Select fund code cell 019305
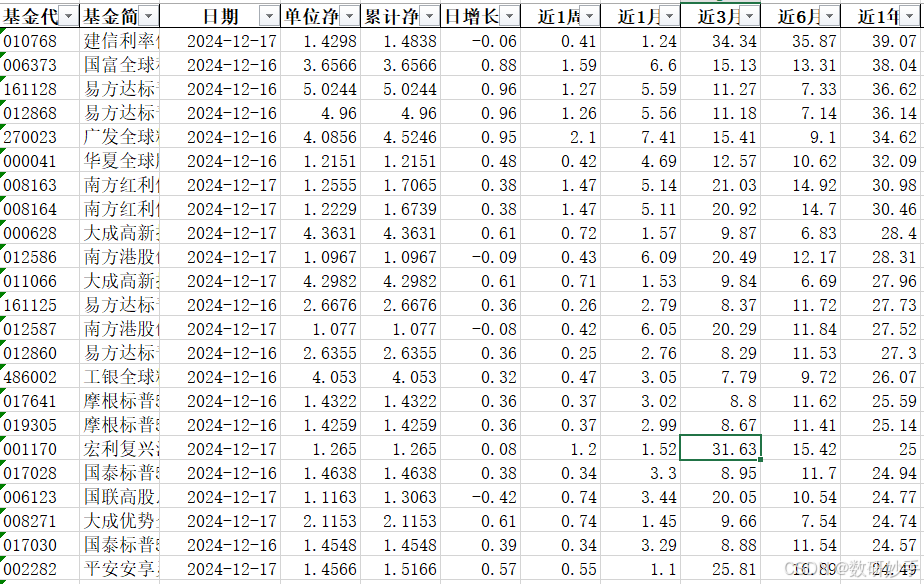 pos(40,425)
